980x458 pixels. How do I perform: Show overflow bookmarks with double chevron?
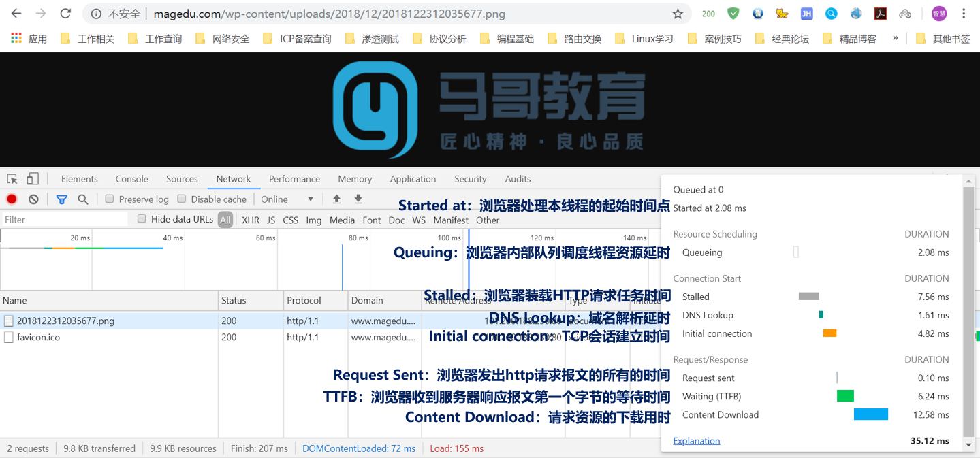tap(895, 39)
